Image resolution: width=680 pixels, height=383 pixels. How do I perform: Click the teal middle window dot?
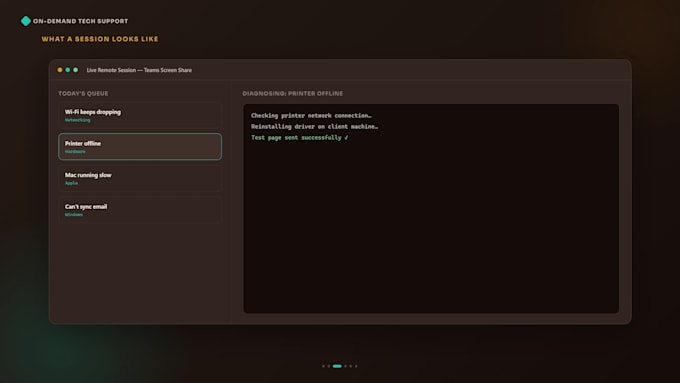tap(68, 70)
